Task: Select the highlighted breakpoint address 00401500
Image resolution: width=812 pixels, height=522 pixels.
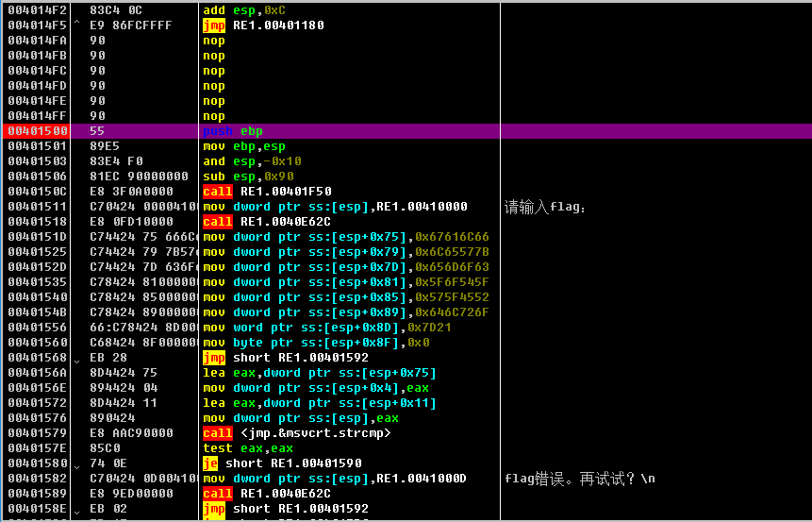Action: pos(37,131)
